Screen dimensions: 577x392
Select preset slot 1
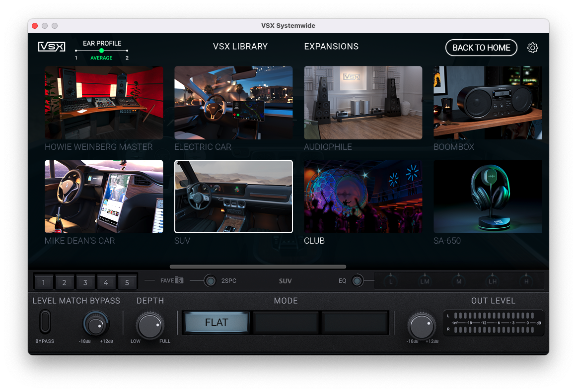coord(43,282)
